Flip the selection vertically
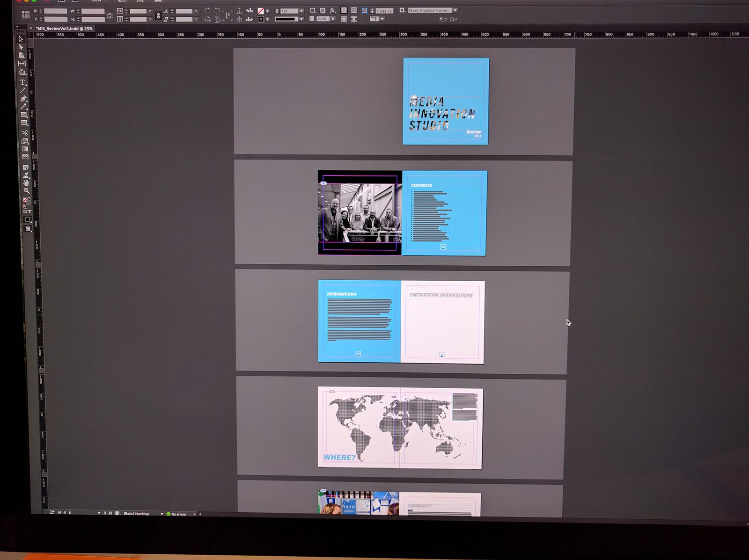Viewport: 749px width, 560px height. point(217,20)
